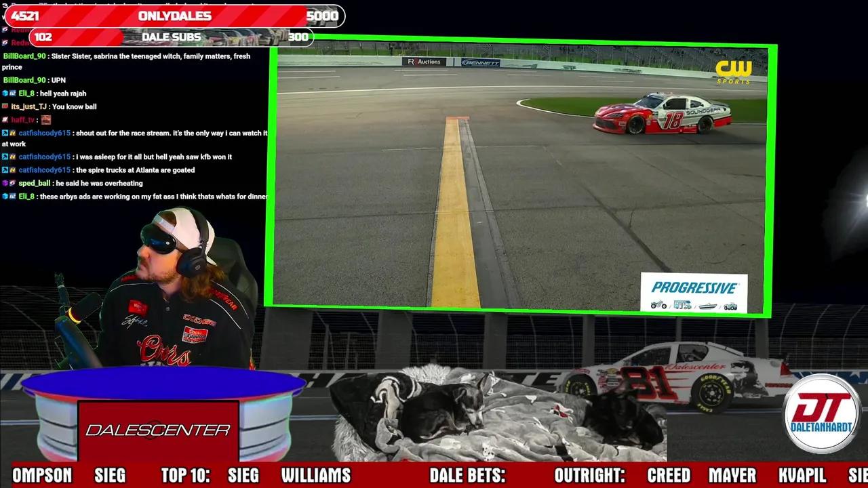Image resolution: width=868 pixels, height=488 pixels.
Task: Select the ONLYDALES goal progress bar
Action: [x=174, y=16]
